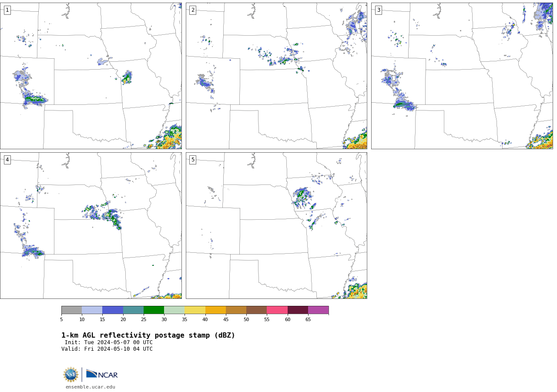Viewport: 557px width, 392px height.
Task: Click the maroon 60-65 dBZ swatch
Action: click(x=298, y=310)
